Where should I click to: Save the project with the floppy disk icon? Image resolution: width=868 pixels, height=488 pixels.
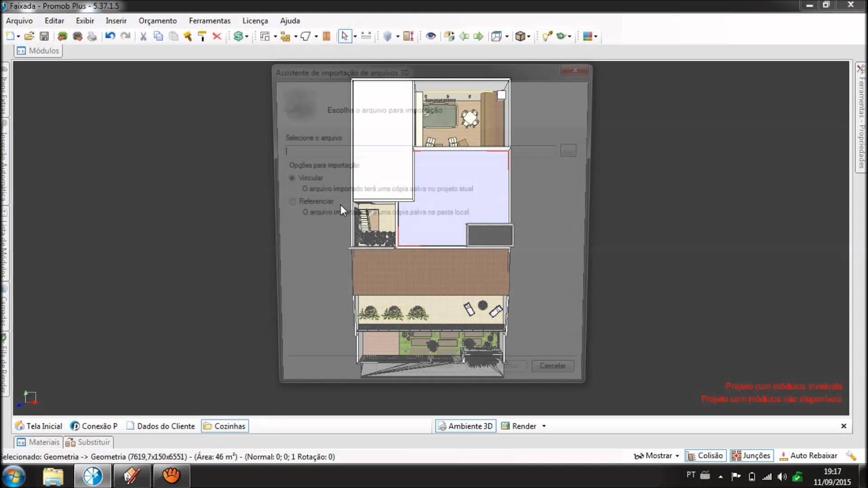44,37
